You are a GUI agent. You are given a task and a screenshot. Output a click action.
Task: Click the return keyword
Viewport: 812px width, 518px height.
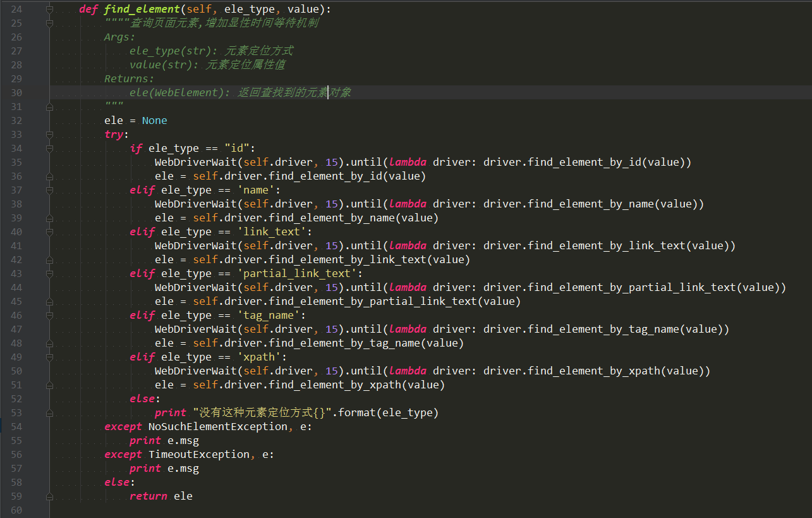pos(148,496)
